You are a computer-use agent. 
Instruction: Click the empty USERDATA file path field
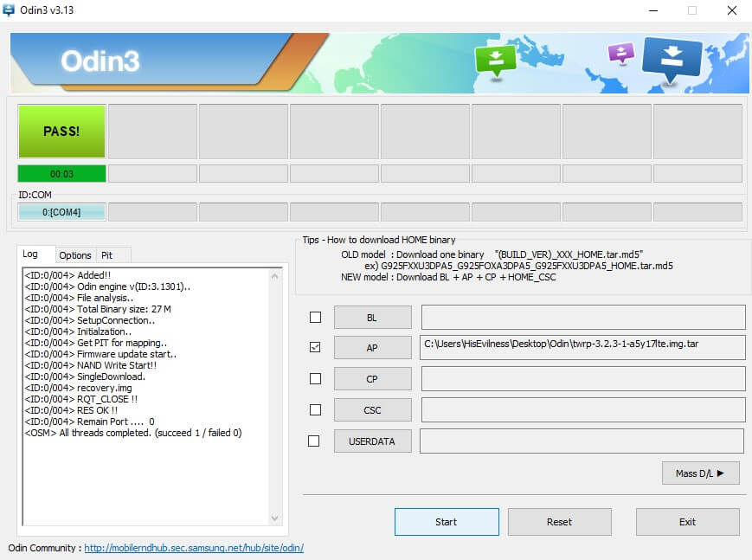[582, 441]
